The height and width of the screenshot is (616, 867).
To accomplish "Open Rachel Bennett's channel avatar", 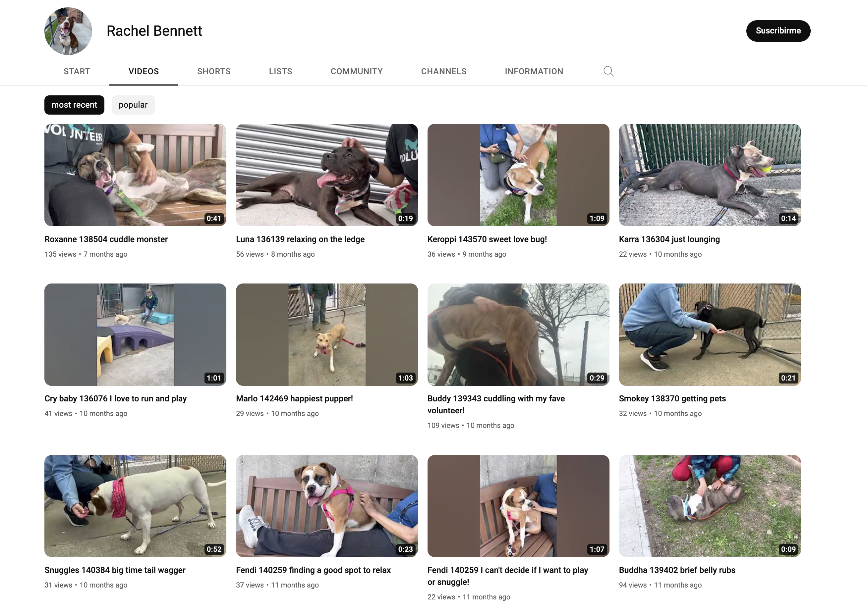I will pyautogui.click(x=68, y=31).
